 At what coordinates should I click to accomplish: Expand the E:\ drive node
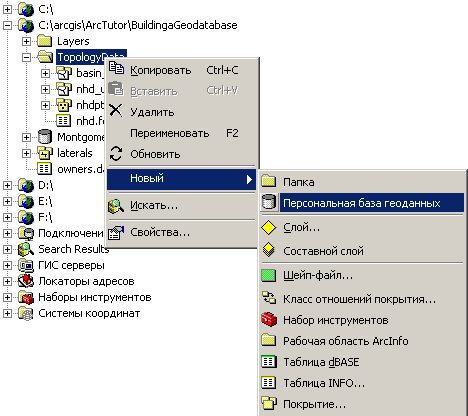[7, 201]
